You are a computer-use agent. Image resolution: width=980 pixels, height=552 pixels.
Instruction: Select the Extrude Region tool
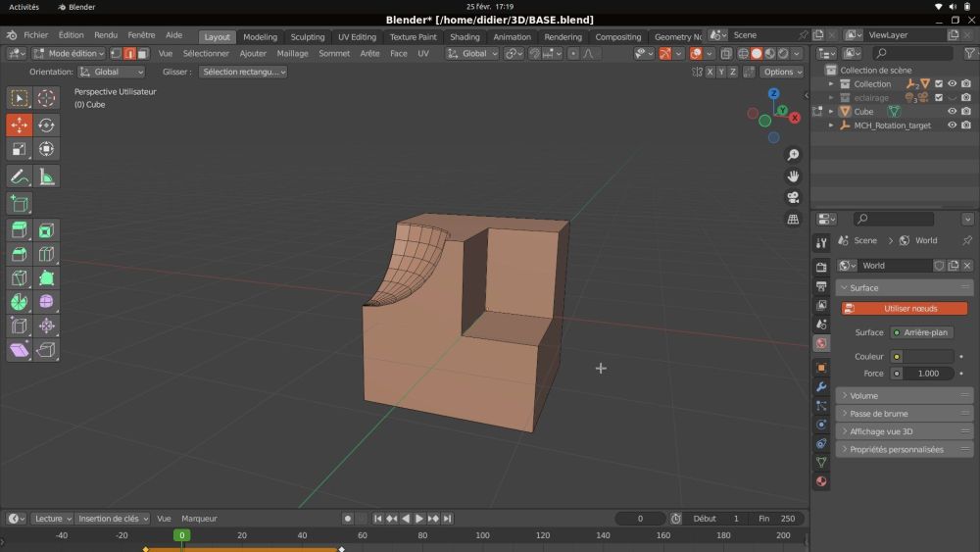[x=19, y=230]
